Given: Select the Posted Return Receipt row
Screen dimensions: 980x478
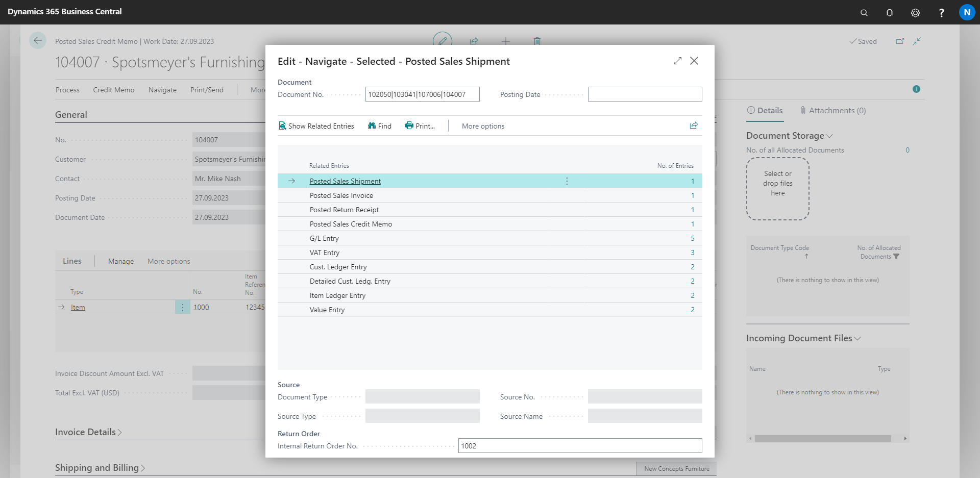Looking at the screenshot, I should (489, 210).
